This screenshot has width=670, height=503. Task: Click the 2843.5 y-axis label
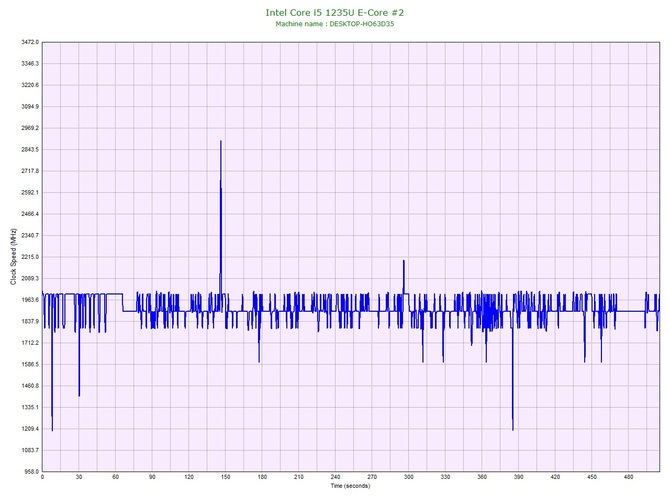pyautogui.click(x=30, y=150)
